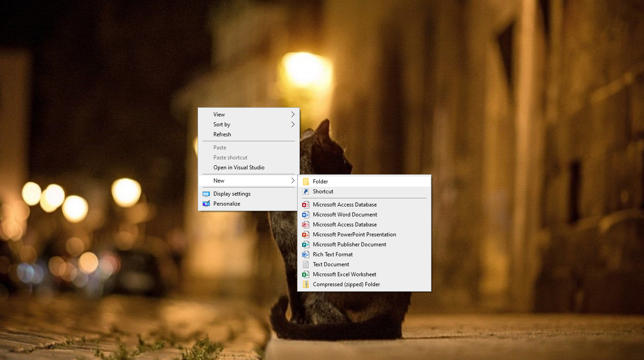
Task: Click the Excel Worksheet icon
Action: [306, 274]
